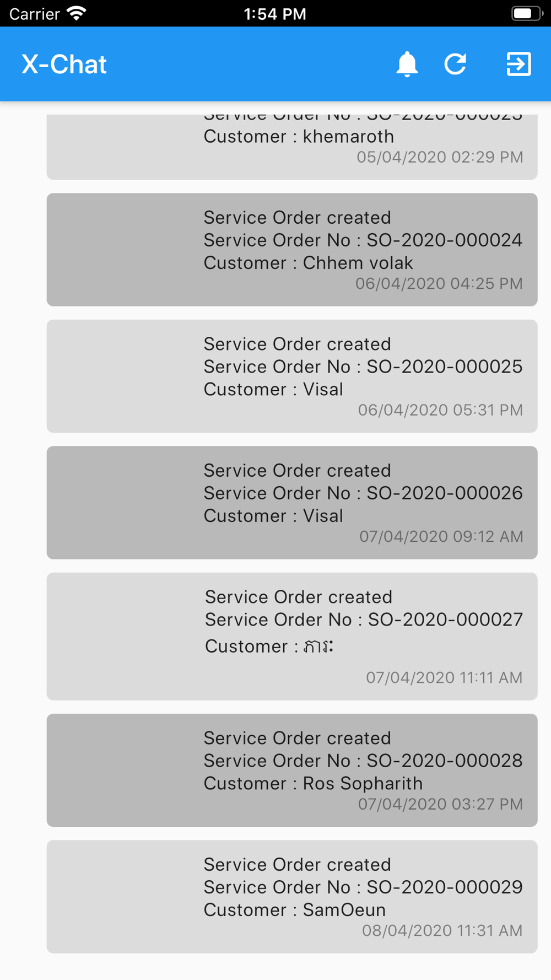
Task: Open service order SO-2020-000024 card
Action: tap(292, 250)
